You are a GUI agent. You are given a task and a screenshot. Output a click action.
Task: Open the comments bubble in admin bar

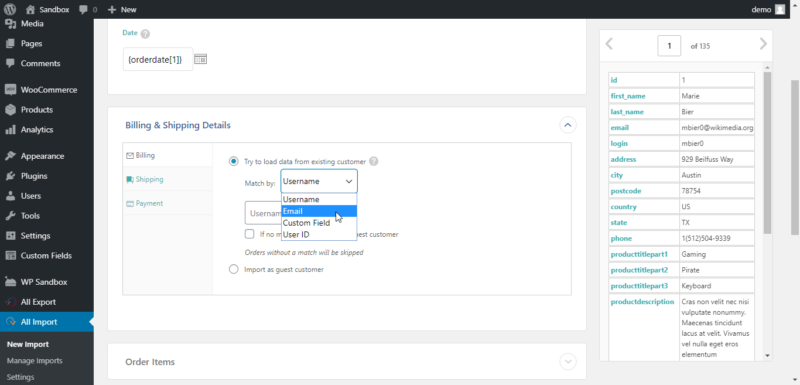click(88, 9)
